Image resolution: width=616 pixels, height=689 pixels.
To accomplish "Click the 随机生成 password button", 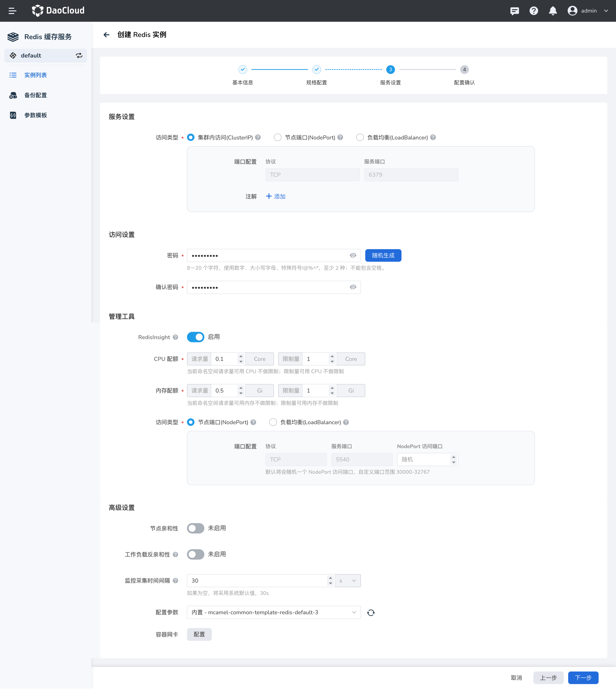I will coord(383,256).
